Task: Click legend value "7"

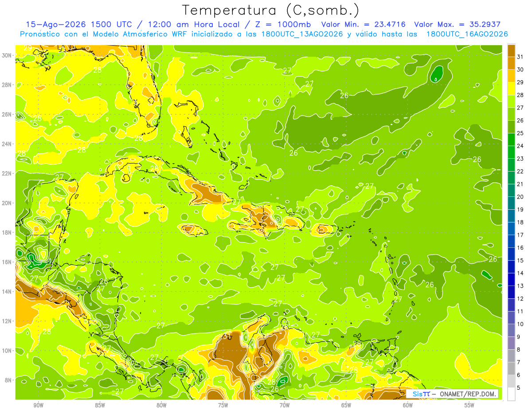Action: click(519, 363)
